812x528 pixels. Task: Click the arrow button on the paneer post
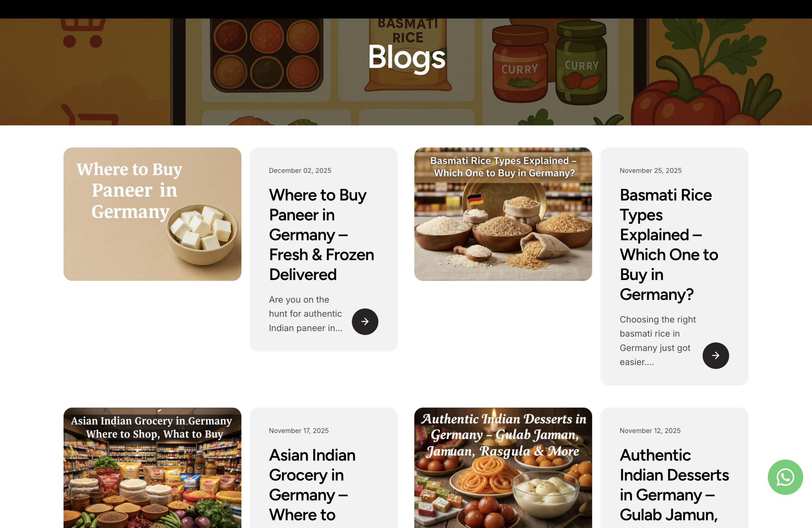pos(365,321)
